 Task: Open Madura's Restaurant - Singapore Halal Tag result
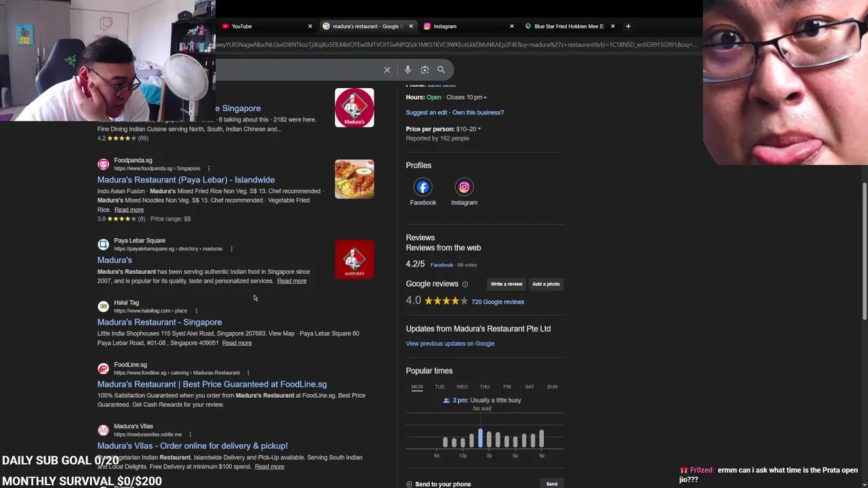[159, 322]
